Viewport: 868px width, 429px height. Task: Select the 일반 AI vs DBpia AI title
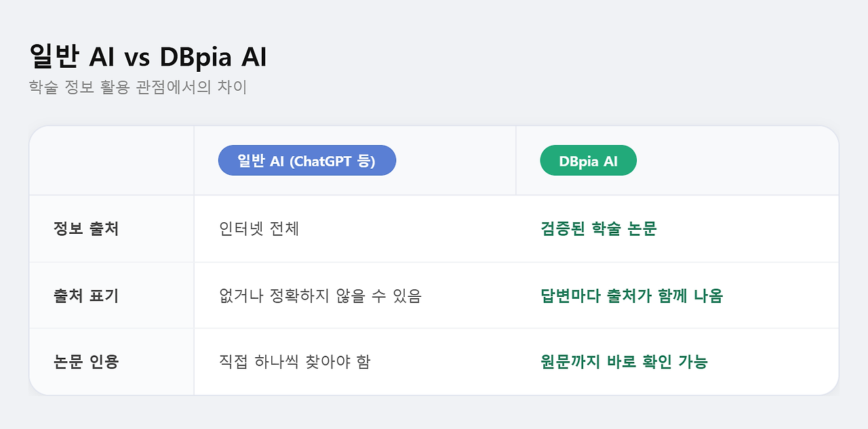pos(148,58)
